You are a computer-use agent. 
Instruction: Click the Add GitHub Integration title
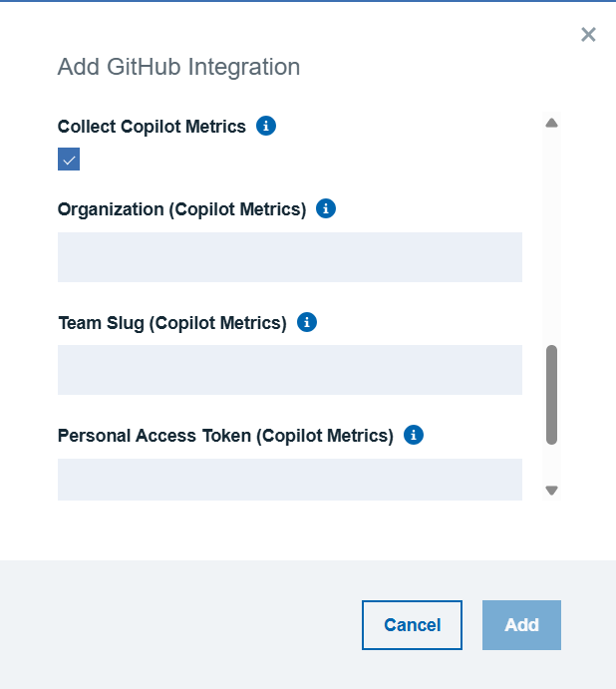[x=178, y=67]
